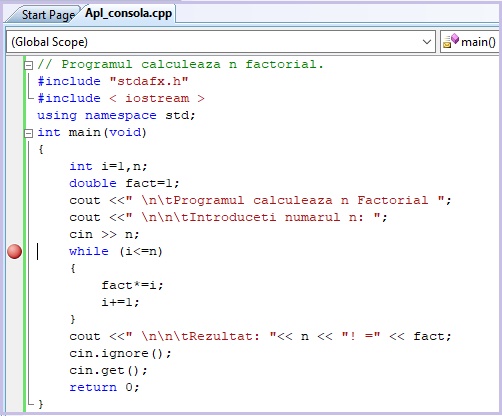Viewport: 502px width, 416px height.
Task: Place cursor on the while (i<=n) line
Action: click(x=116, y=251)
